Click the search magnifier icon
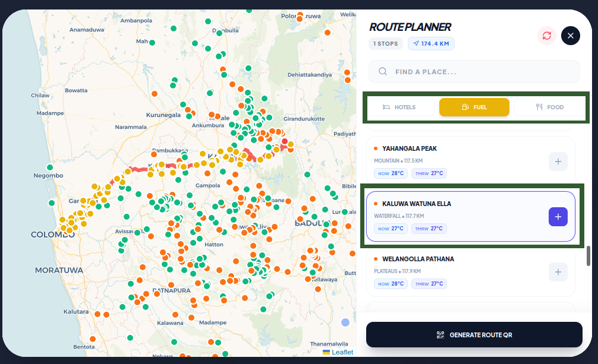Viewport: 598px width, 364px height. [x=383, y=72]
